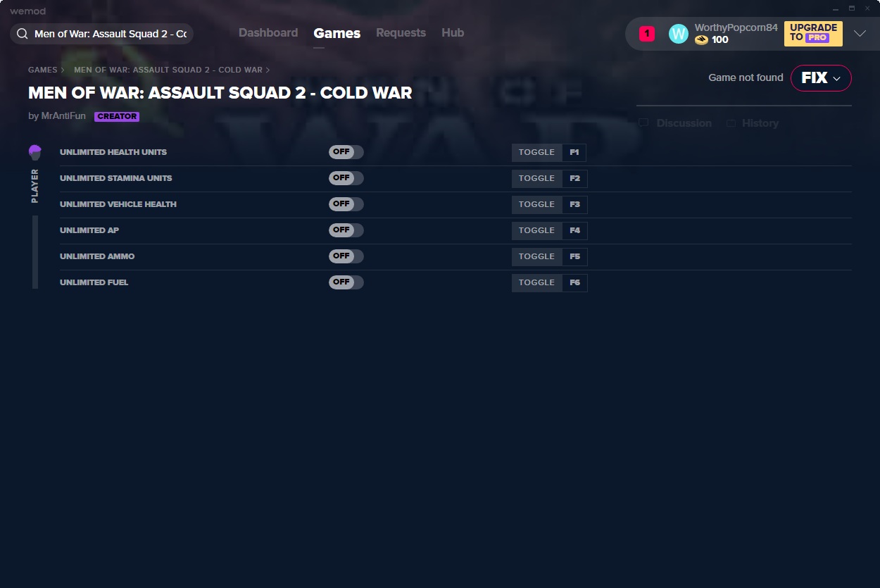Click the PLAYER vertical category label

point(35,186)
